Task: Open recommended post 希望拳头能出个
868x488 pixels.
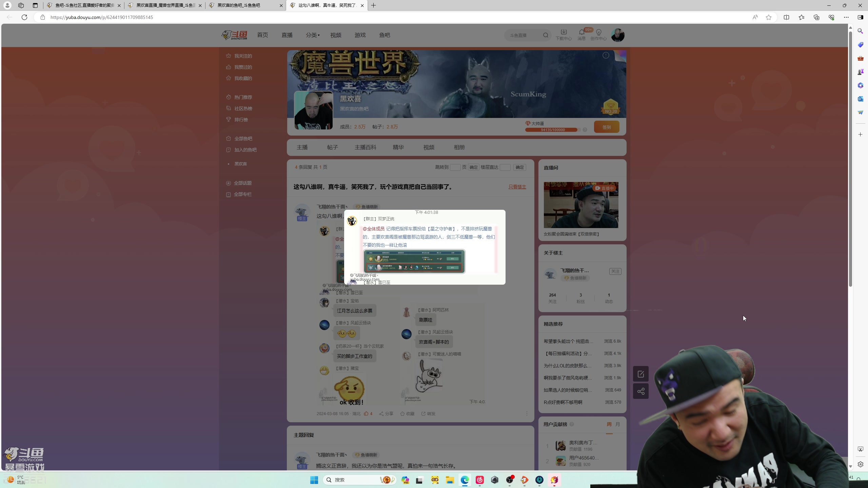Action: [568, 341]
